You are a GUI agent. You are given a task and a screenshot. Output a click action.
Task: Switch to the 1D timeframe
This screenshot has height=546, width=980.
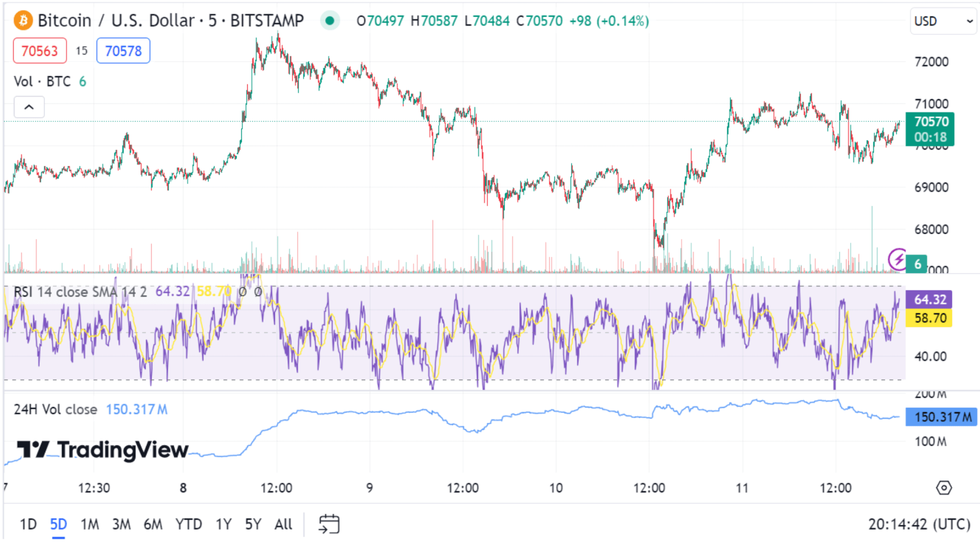[x=28, y=524]
